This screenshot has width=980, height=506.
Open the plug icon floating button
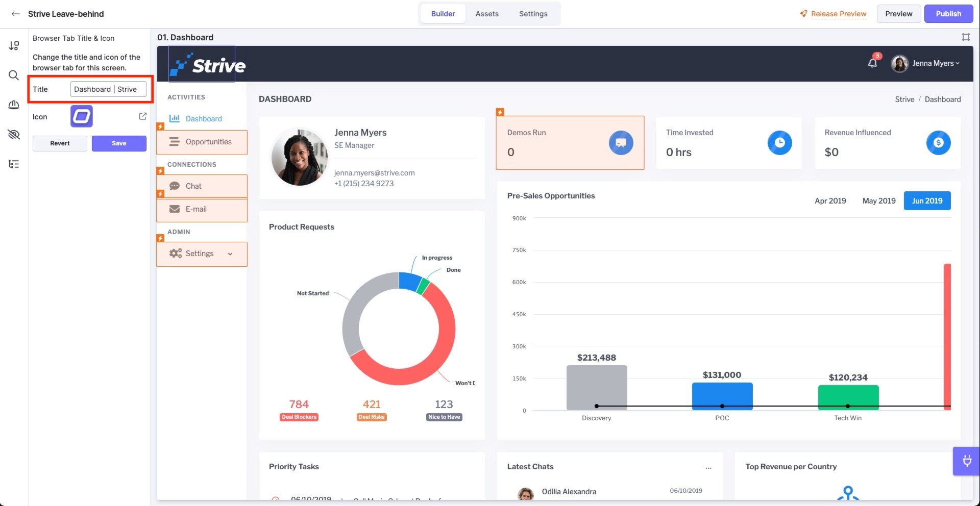(x=967, y=461)
